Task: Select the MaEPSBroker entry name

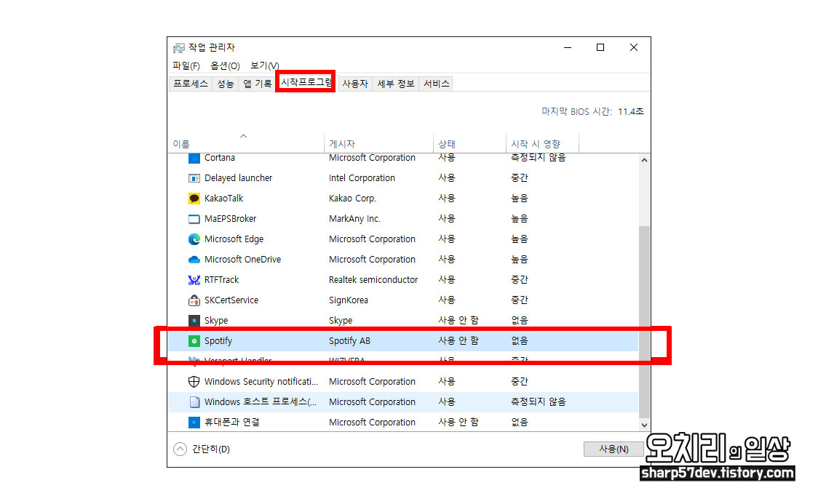Action: tap(230, 219)
